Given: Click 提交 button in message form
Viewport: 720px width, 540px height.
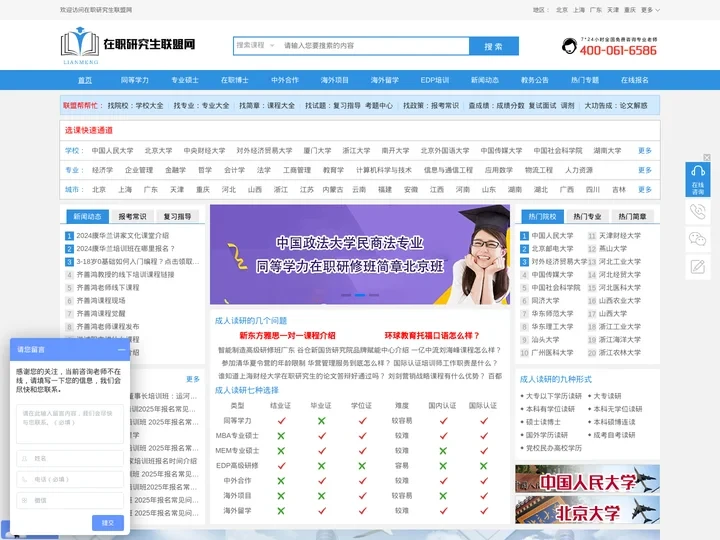Looking at the screenshot, I should (108, 523).
